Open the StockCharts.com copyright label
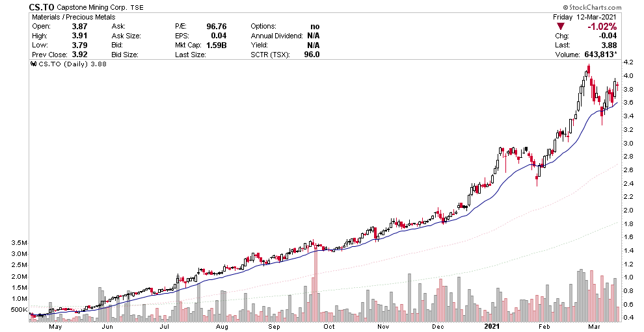The height and width of the screenshot is (332, 644). coord(592,7)
